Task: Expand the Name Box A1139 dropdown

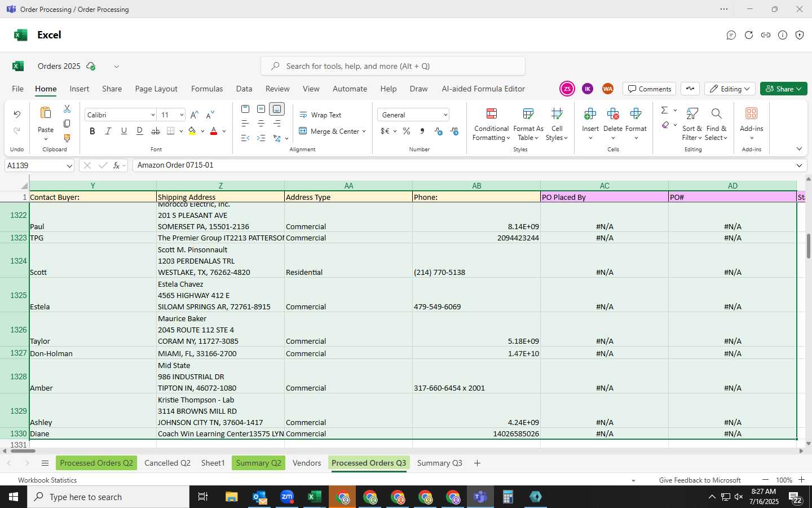Action: [69, 165]
